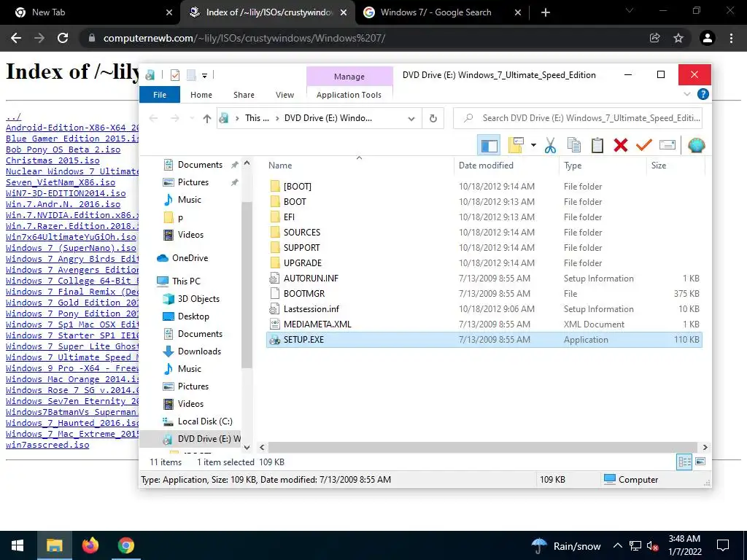This screenshot has height=560, width=747.
Task: Open Christmas_2015.iso link in the browser
Action: [x=53, y=160]
